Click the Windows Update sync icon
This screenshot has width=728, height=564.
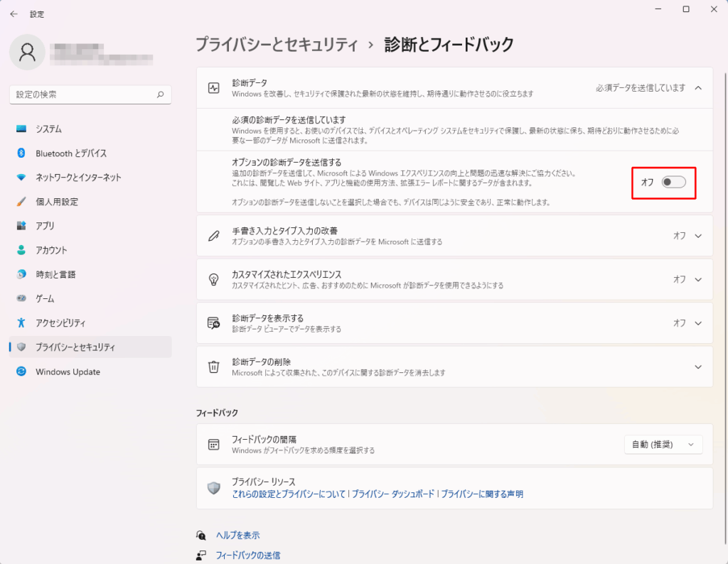click(21, 372)
